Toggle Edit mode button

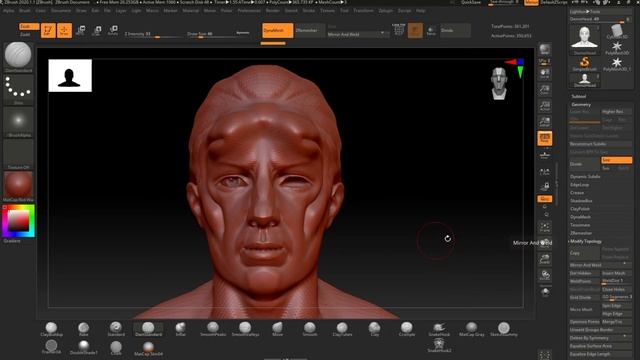click(48, 30)
